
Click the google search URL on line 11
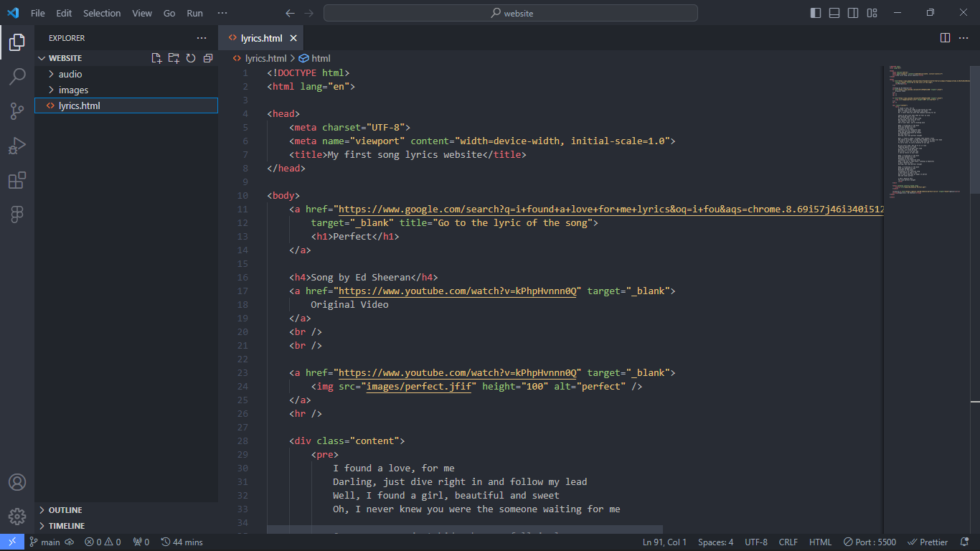pyautogui.click(x=611, y=209)
